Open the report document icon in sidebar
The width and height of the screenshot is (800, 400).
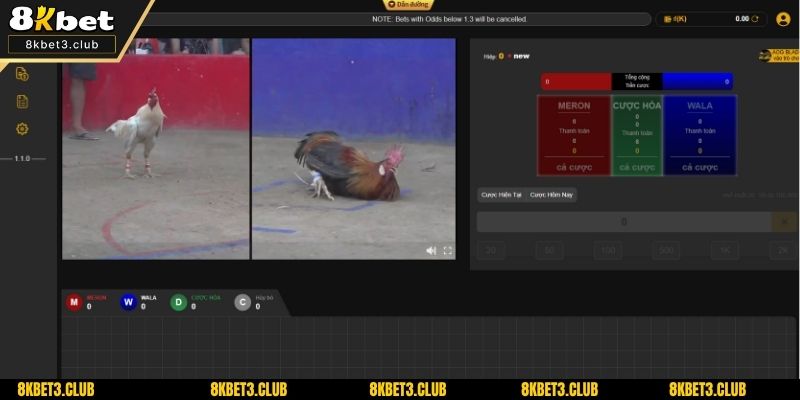(22, 101)
